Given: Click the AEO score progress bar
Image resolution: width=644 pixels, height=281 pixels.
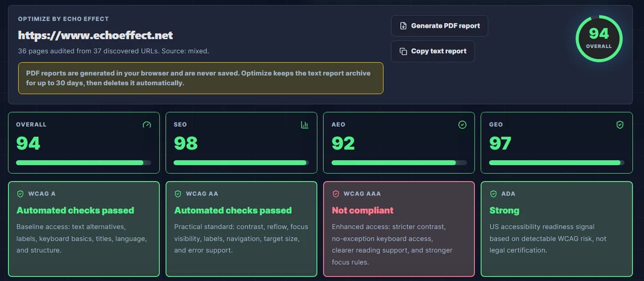Looking at the screenshot, I should tap(399, 162).
